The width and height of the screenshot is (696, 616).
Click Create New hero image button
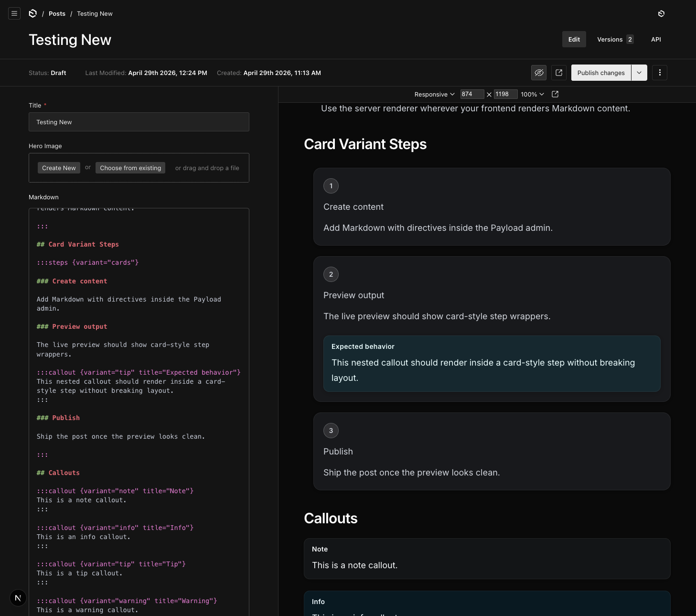coord(59,168)
